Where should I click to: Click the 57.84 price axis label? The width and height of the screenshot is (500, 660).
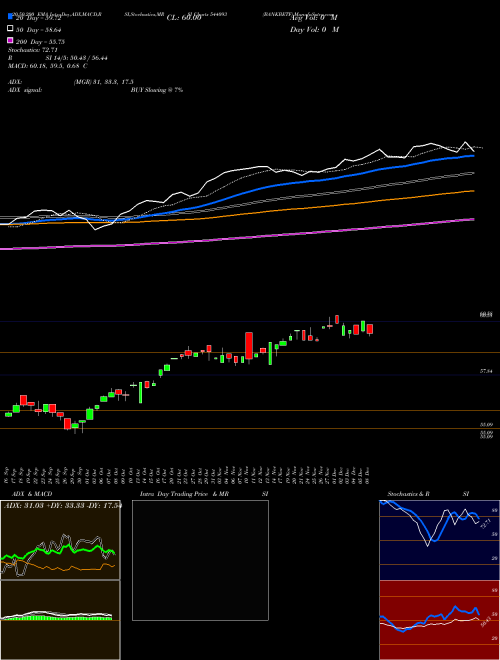486,372
